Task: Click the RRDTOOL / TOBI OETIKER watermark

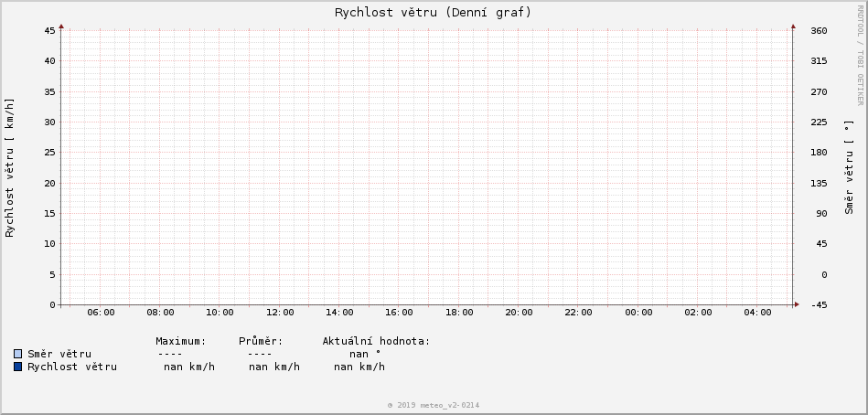Action: pos(860,55)
